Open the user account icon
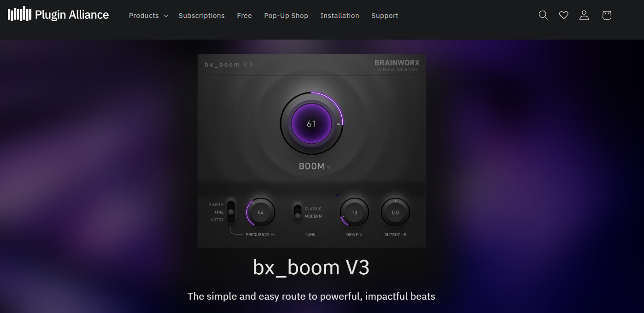This screenshot has height=313, width=644. [584, 15]
